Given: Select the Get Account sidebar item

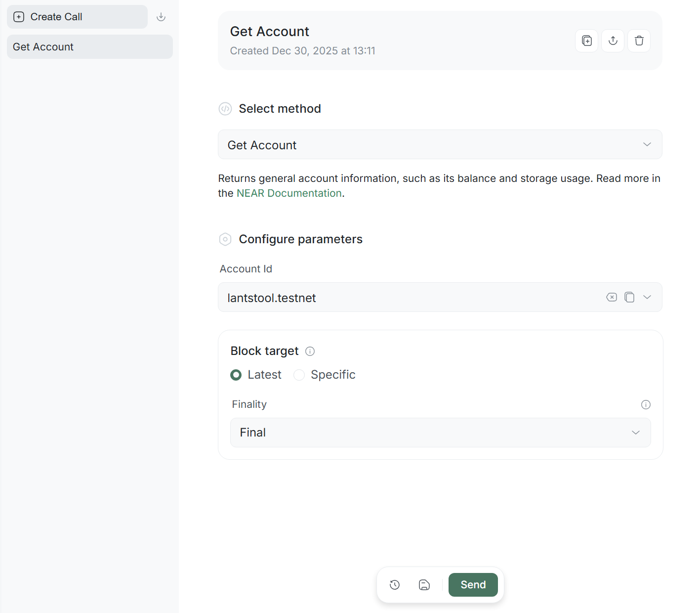Looking at the screenshot, I should [89, 47].
